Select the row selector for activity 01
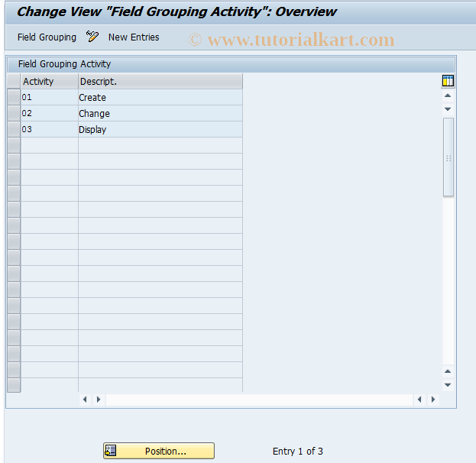The width and height of the screenshot is (476, 463). pyautogui.click(x=14, y=97)
